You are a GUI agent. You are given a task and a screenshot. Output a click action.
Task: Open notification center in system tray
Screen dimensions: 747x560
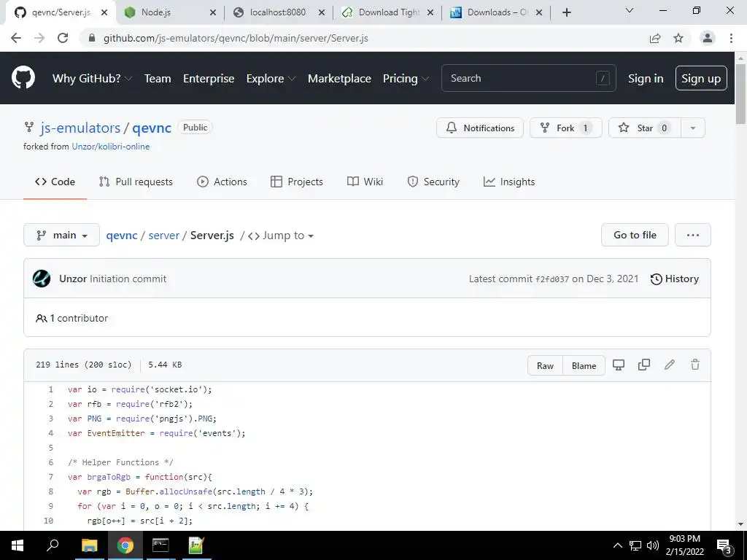(724, 545)
